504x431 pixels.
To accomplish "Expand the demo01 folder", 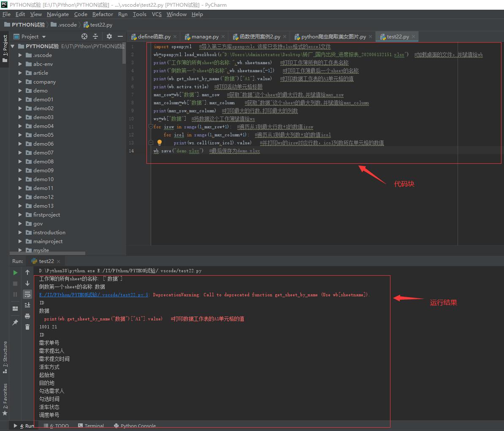I will point(19,99).
